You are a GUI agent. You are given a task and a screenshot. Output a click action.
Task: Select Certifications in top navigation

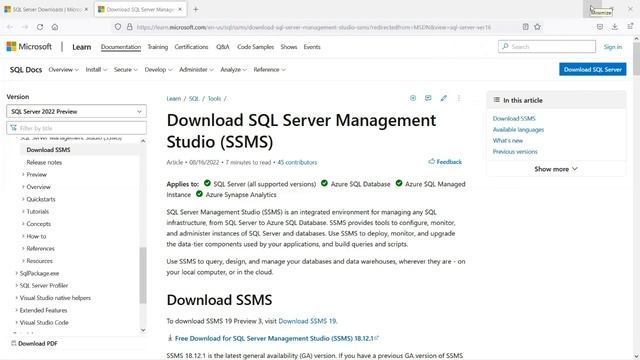pos(191,47)
